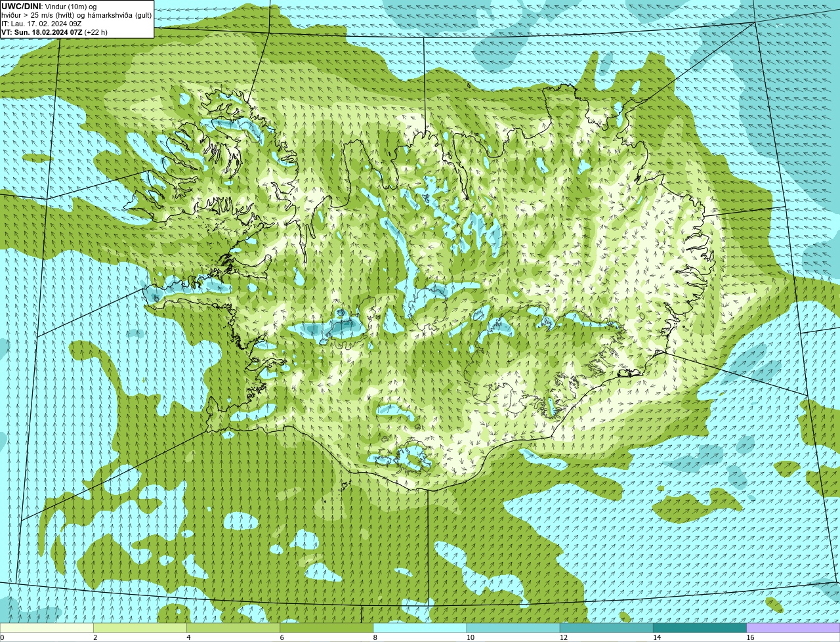Click the legend tick label "12"
The image size is (840, 642).
(564, 637)
